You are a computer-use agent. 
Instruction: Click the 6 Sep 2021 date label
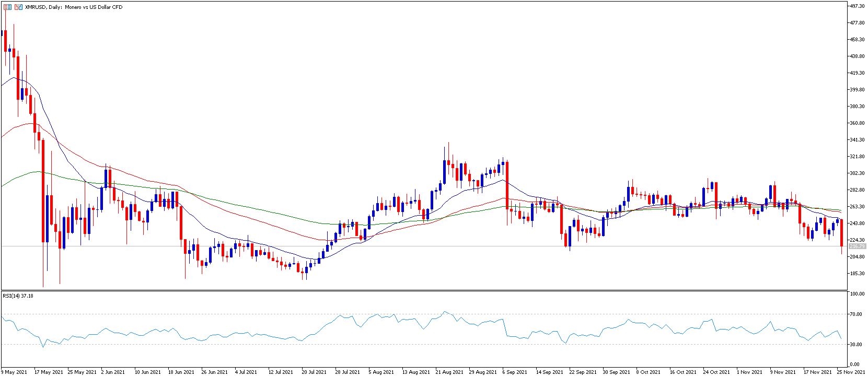(515, 372)
